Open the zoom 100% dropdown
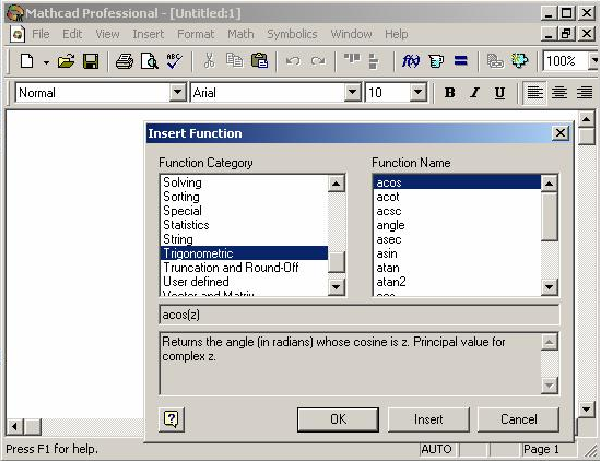This screenshot has height=461, width=600. click(594, 61)
